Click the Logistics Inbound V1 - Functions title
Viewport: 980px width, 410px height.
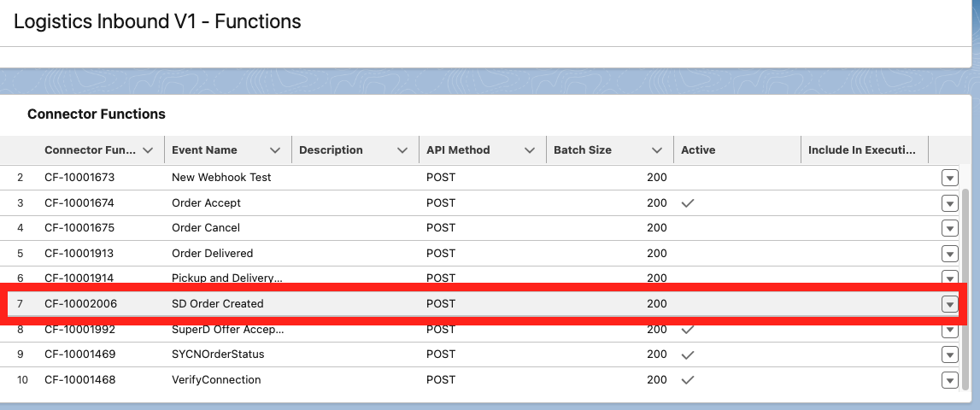157,21
